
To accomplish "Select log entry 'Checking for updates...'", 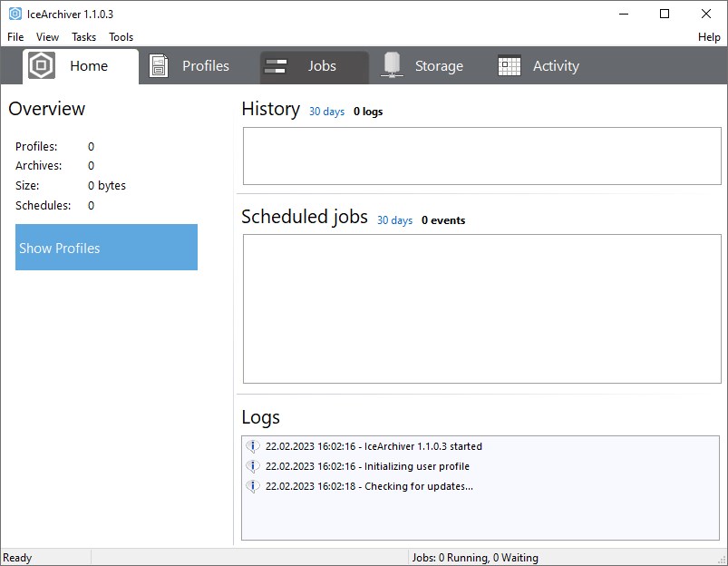I will (x=369, y=486).
